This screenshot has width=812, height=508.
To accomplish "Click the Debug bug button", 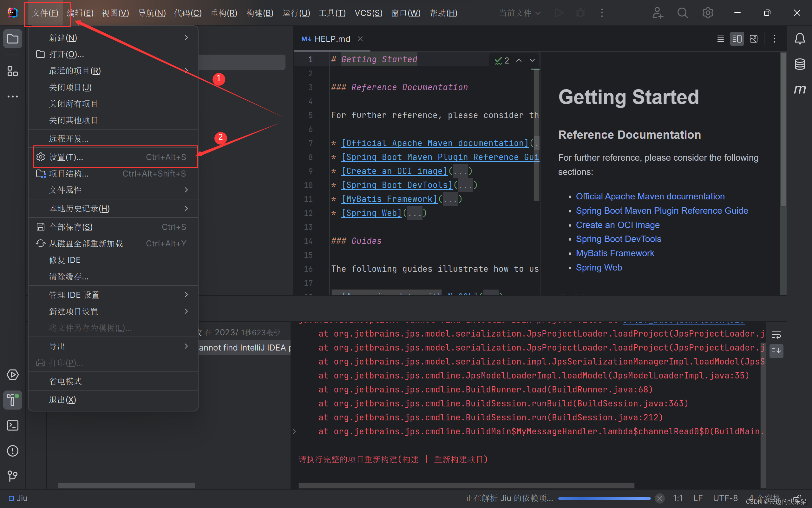I will (x=580, y=13).
